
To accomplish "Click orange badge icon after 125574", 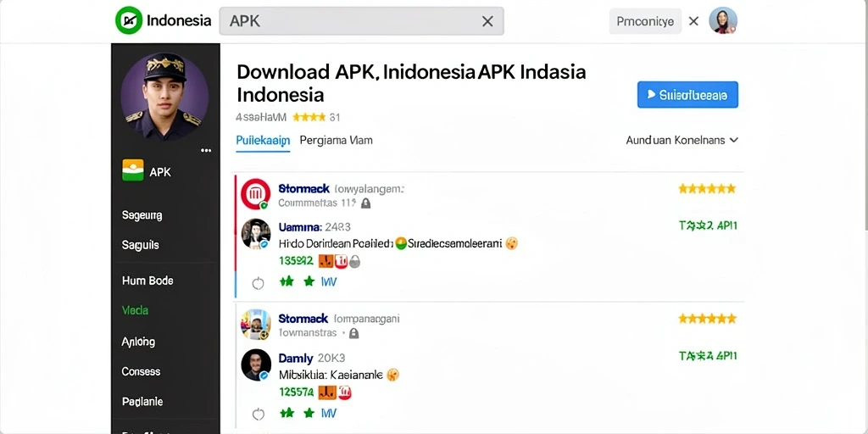I will 328,393.
